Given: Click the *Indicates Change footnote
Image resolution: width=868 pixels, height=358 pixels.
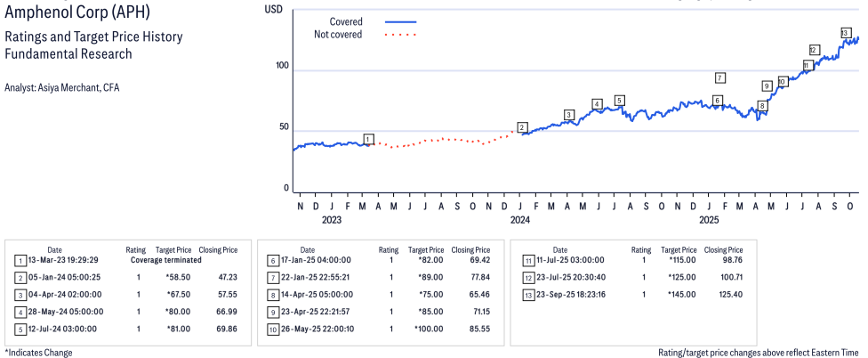Looking at the screenshot, I should 38,352.
